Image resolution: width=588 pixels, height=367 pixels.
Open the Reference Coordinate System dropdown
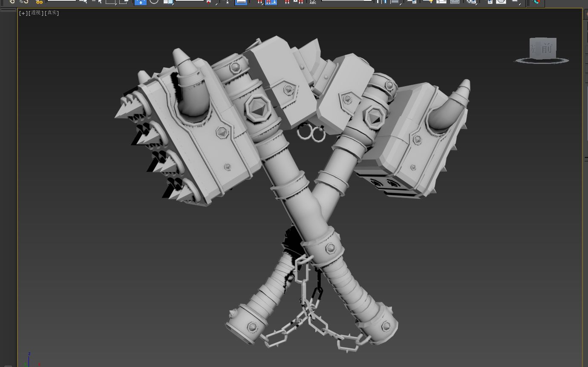pyautogui.click(x=190, y=1)
